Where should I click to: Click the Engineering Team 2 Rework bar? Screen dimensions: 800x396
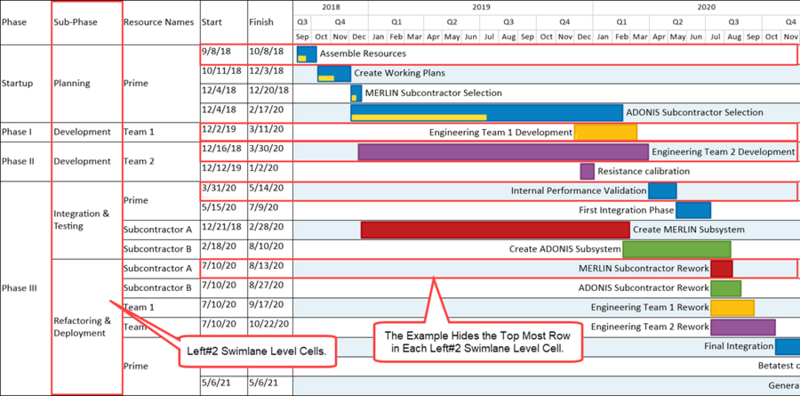click(743, 327)
